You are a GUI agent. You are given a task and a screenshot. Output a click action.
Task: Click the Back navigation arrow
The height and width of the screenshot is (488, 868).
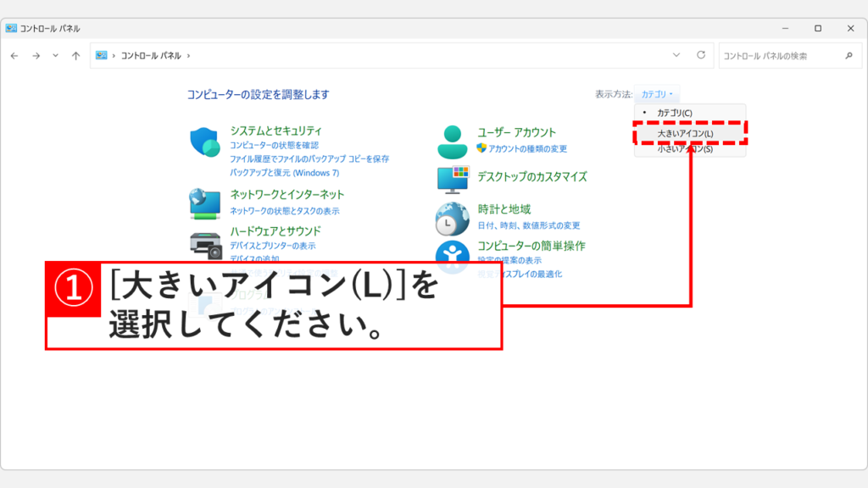pyautogui.click(x=14, y=56)
